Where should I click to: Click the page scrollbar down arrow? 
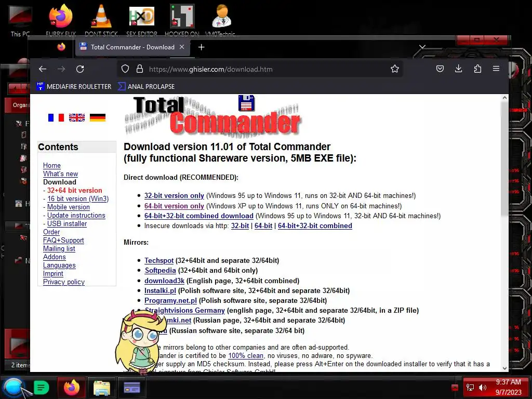click(x=504, y=368)
